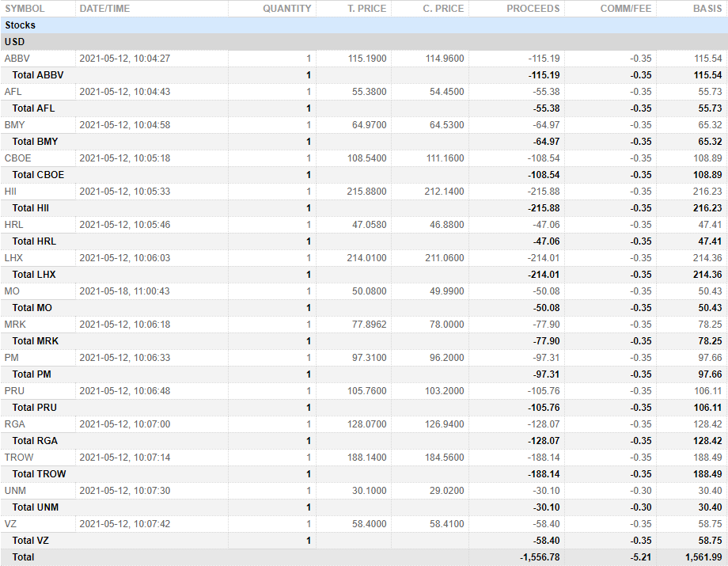Select the Total MRK row label
728x566 pixels.
[x=36, y=341]
